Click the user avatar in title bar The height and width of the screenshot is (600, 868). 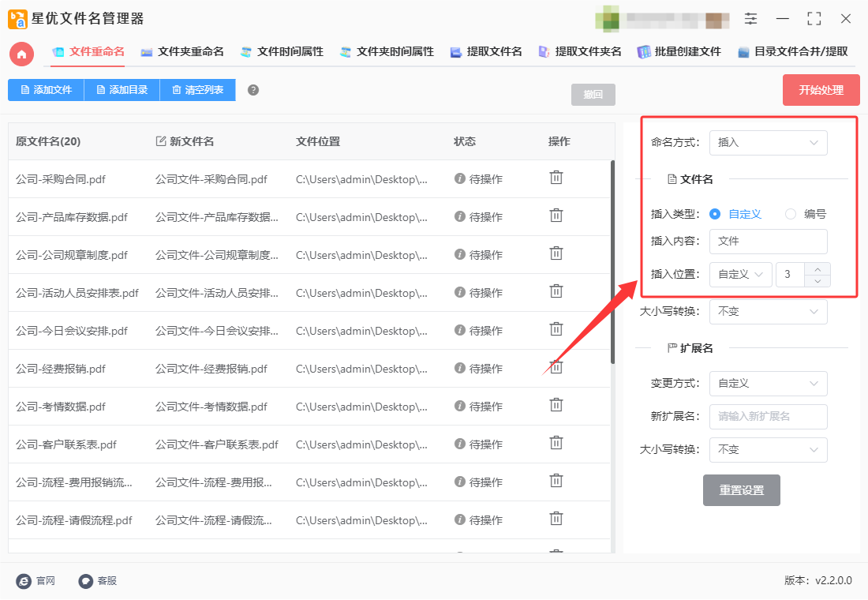tap(607, 19)
